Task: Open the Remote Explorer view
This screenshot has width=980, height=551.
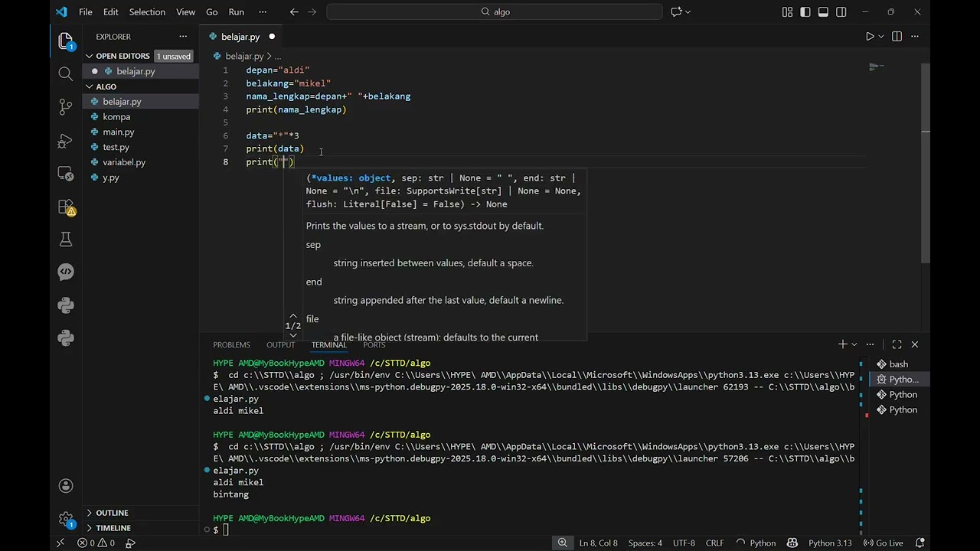Action: [66, 174]
